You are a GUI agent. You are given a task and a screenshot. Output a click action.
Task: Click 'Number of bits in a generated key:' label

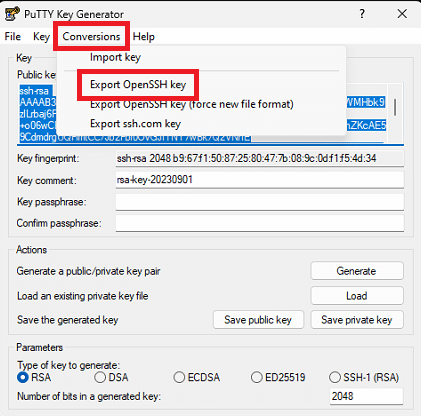click(89, 397)
